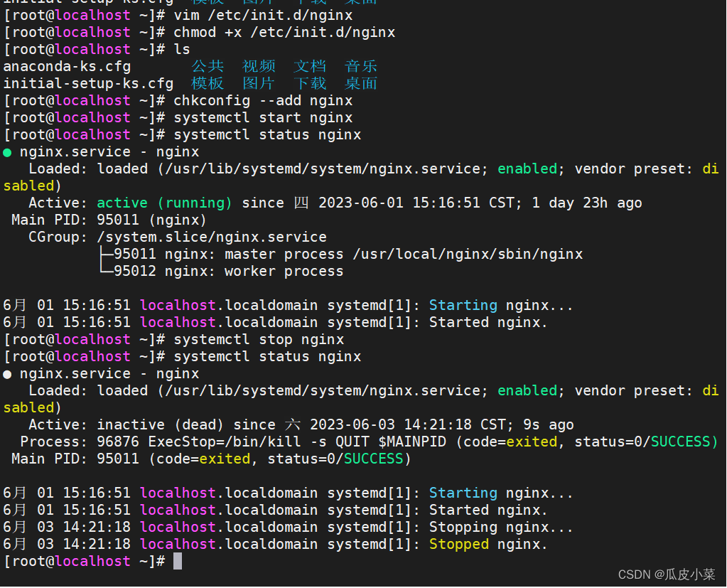This screenshot has height=588, width=727.
Task: Click the command 'chkconfig --add nginx'
Action: 263,101
